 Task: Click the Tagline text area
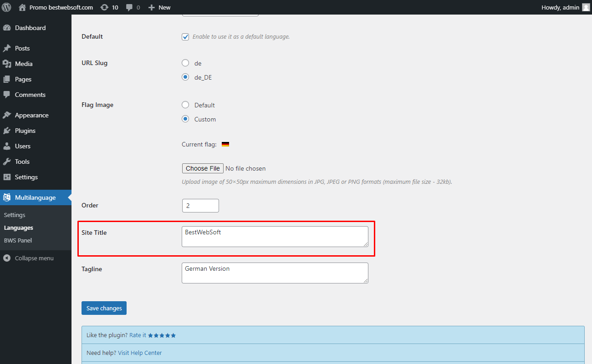click(275, 273)
